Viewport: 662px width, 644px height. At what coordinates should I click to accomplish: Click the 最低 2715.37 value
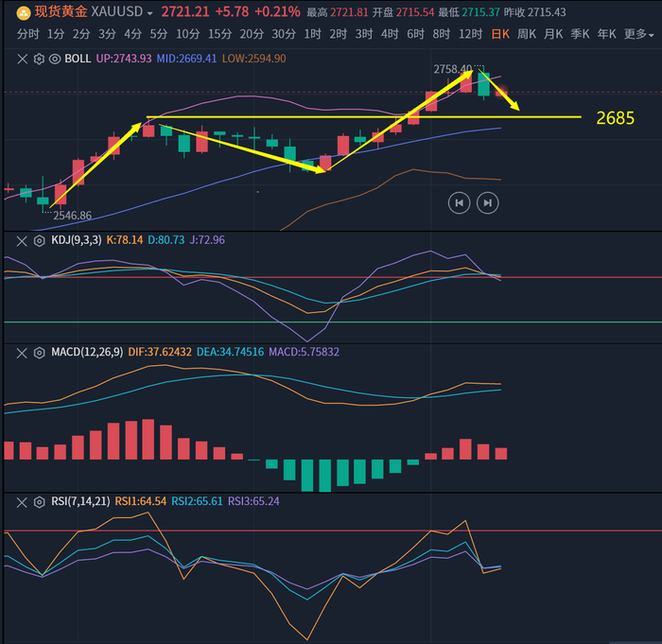click(469, 12)
